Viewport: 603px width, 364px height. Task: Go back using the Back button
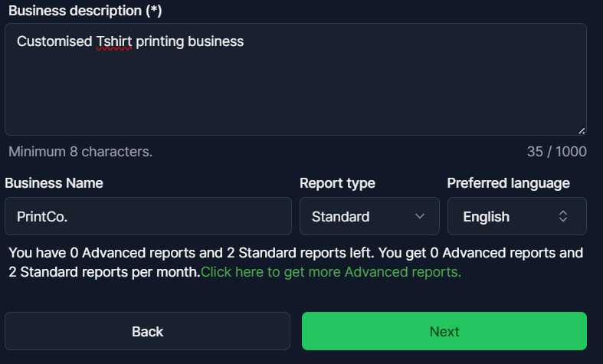(x=147, y=331)
